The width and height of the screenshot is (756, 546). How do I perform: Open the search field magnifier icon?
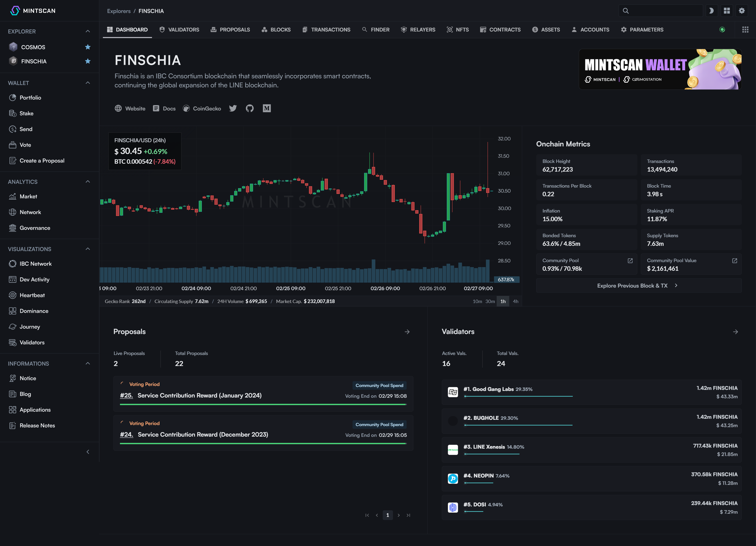(x=626, y=10)
